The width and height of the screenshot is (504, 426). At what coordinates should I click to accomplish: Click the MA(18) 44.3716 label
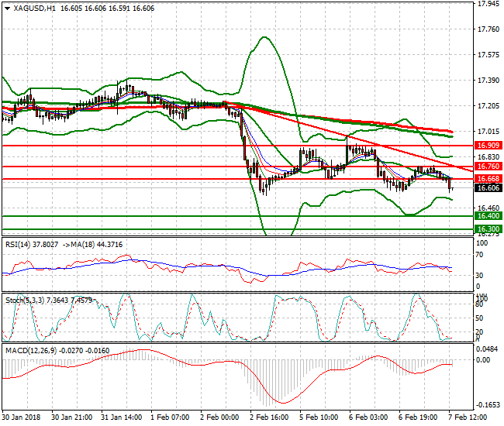pos(97,245)
